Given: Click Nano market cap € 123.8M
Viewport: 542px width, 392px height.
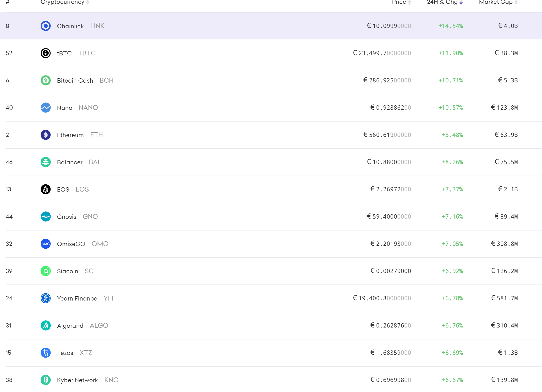Looking at the screenshot, I should [x=504, y=107].
